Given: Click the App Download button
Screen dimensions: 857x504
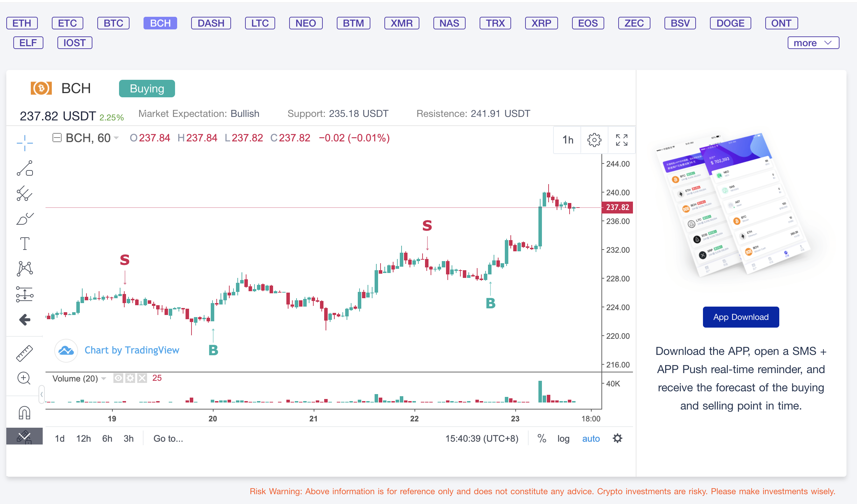Looking at the screenshot, I should [741, 317].
